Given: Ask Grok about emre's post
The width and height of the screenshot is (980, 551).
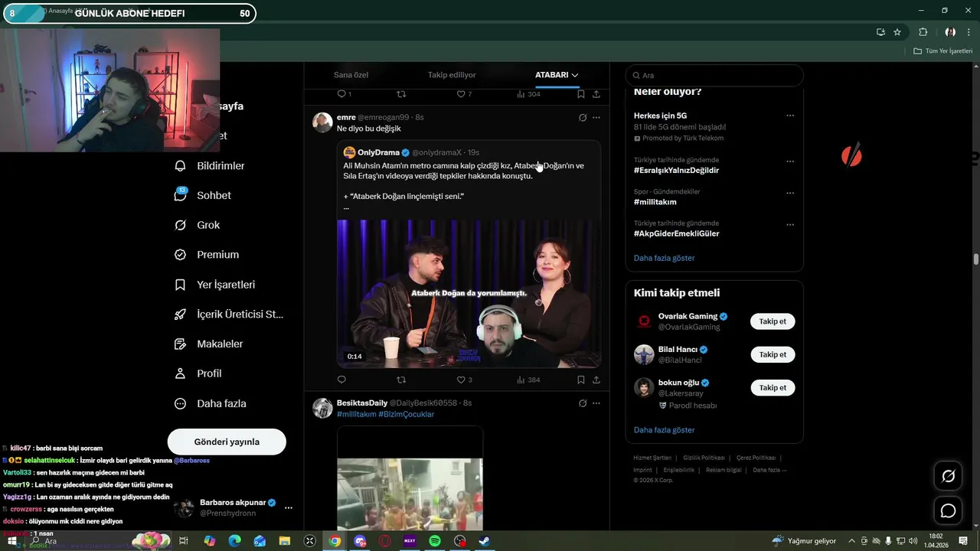Looking at the screenshot, I should (x=583, y=118).
